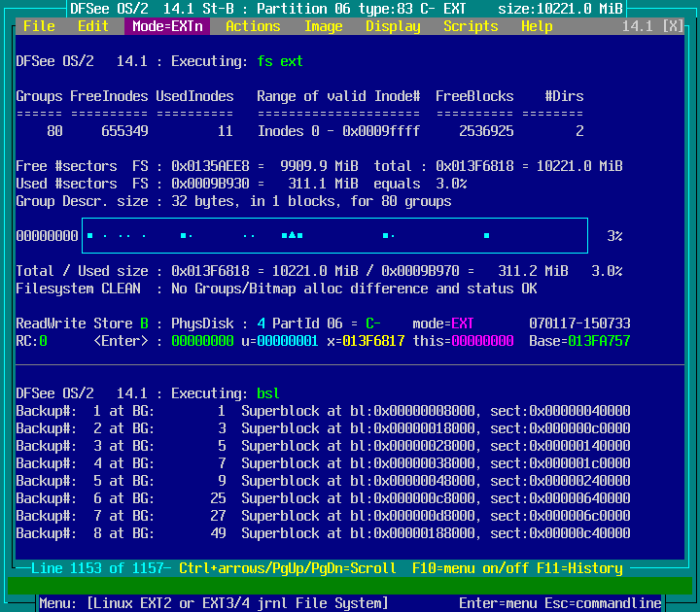Screen dimensions: 700x612
Task: Open the Scripts menu
Action: [471, 26]
